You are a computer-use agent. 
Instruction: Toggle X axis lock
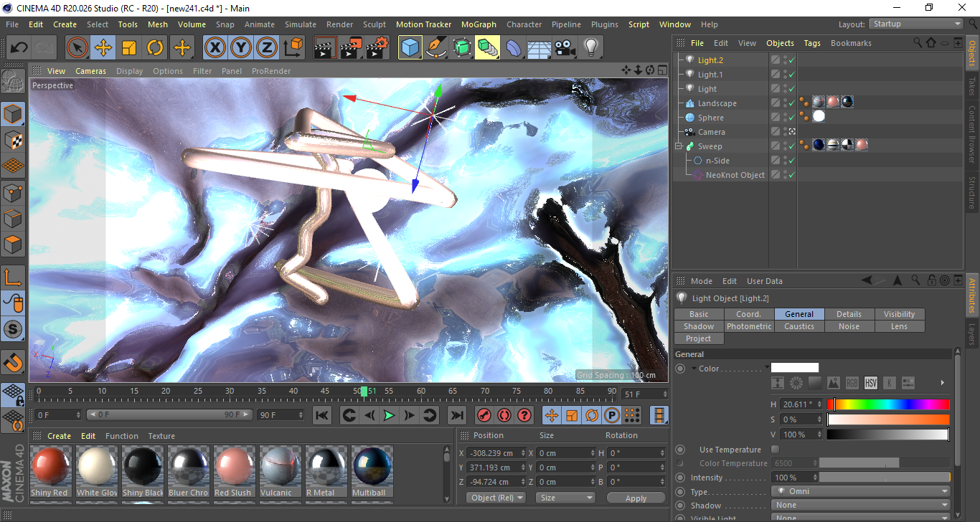pyautogui.click(x=215, y=48)
